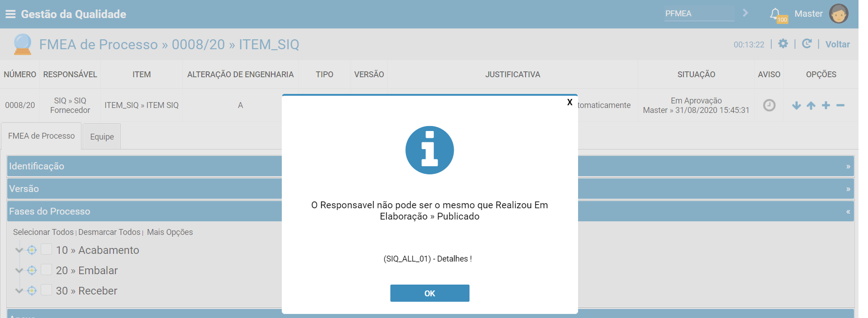Click the down arrow option icon

[797, 105]
